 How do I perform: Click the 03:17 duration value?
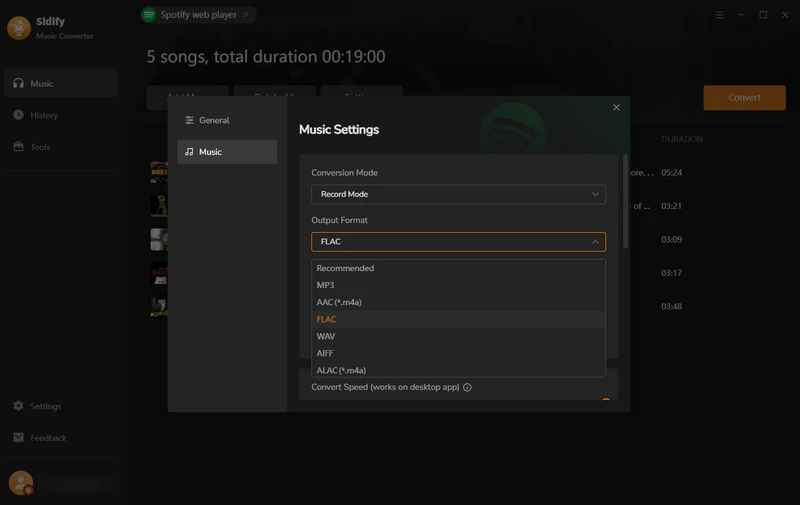(x=671, y=273)
